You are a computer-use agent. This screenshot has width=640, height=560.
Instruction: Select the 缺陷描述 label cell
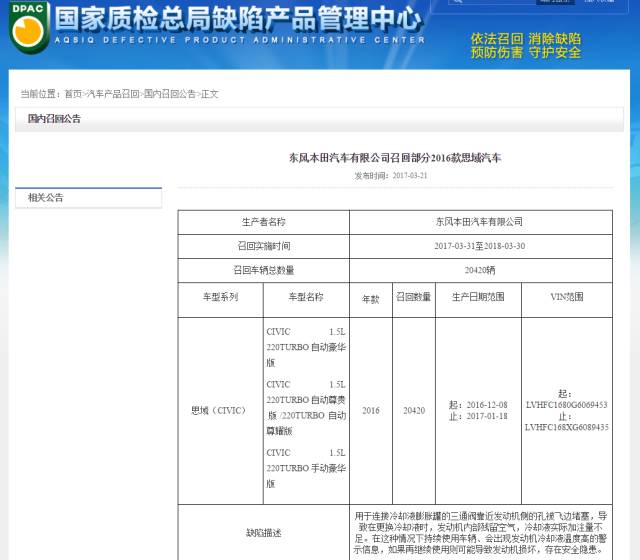pyautogui.click(x=264, y=533)
